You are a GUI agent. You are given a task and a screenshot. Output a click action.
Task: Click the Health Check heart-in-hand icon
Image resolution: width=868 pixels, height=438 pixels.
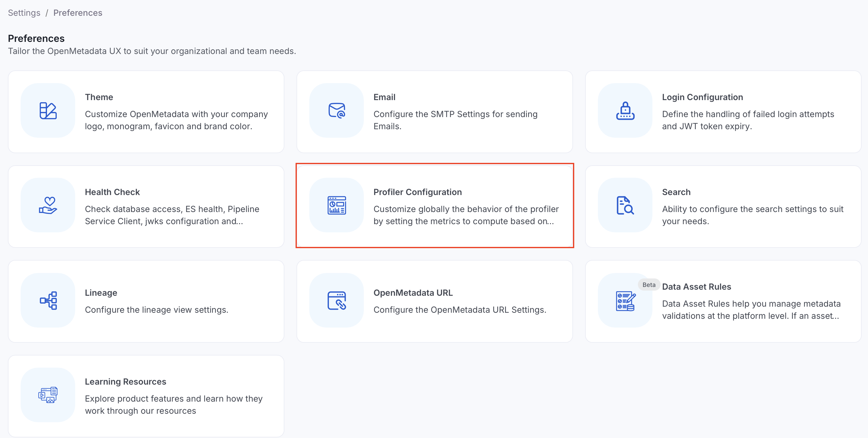click(48, 205)
